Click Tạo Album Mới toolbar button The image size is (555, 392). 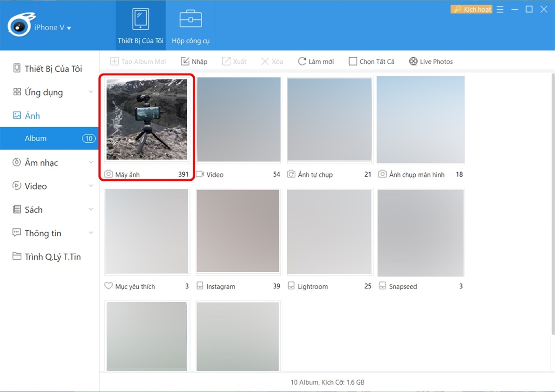pyautogui.click(x=138, y=61)
